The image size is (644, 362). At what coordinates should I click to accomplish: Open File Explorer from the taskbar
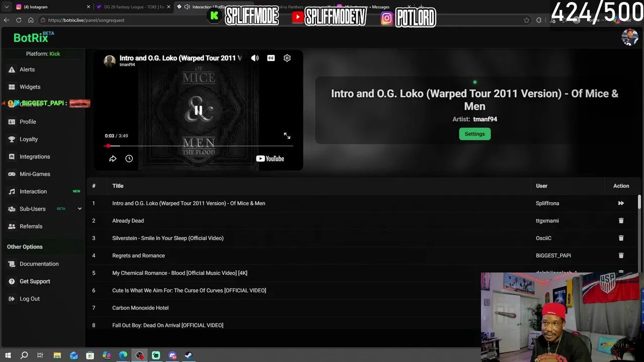[x=57, y=355]
